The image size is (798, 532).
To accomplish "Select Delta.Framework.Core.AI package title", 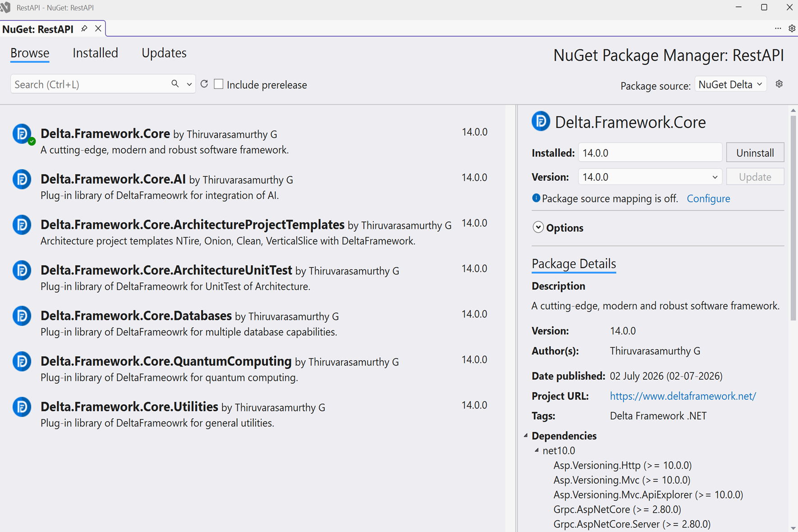I will pyautogui.click(x=113, y=179).
